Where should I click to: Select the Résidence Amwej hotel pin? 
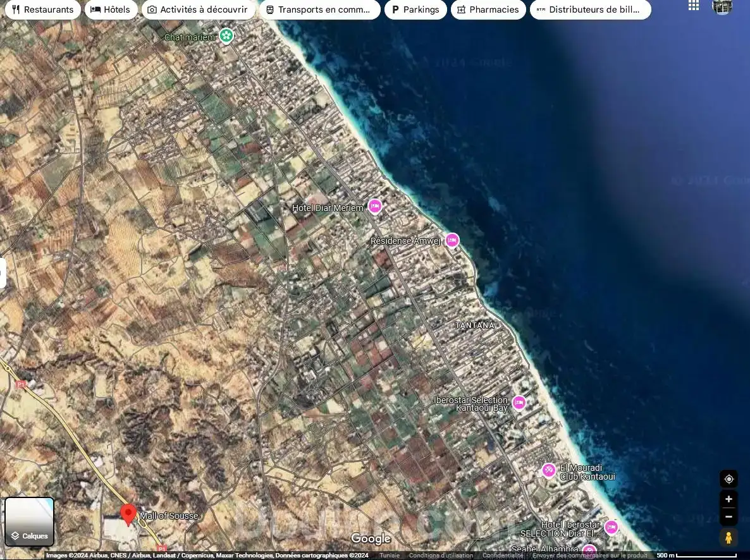[x=452, y=240]
